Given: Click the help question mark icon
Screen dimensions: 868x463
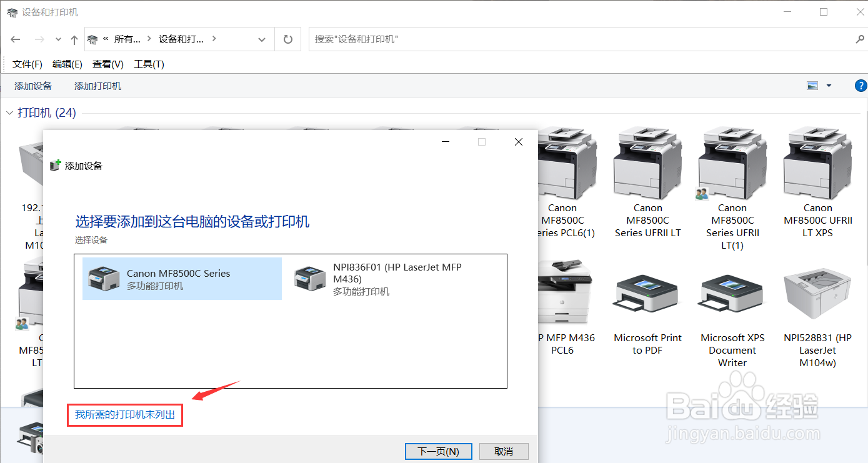Looking at the screenshot, I should tap(861, 86).
